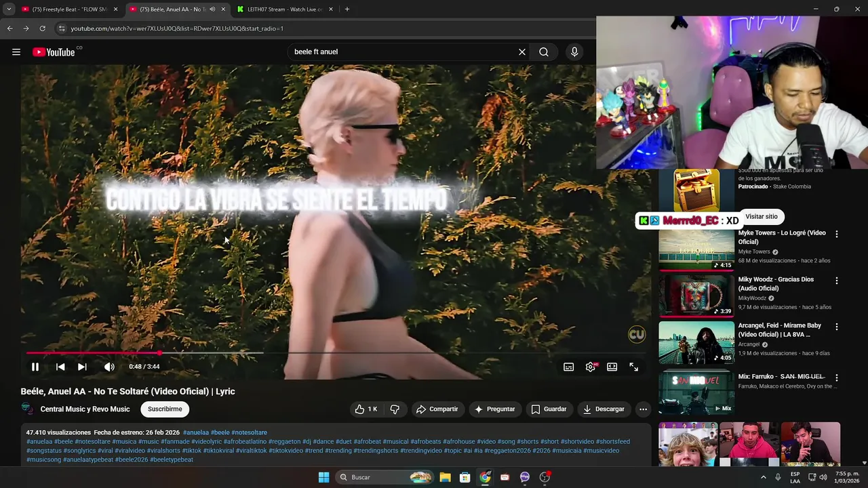Download video with Descargar
The image size is (868, 488).
(604, 409)
